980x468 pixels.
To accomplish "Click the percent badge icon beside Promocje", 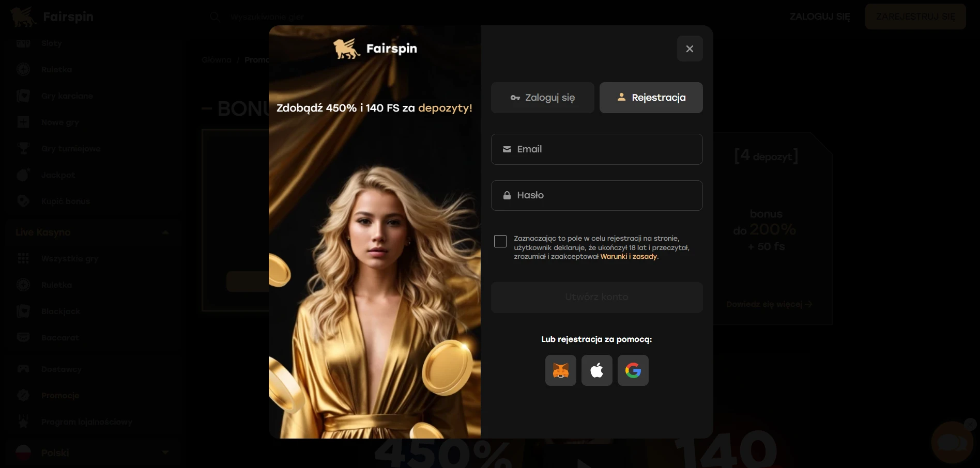I will [23, 396].
